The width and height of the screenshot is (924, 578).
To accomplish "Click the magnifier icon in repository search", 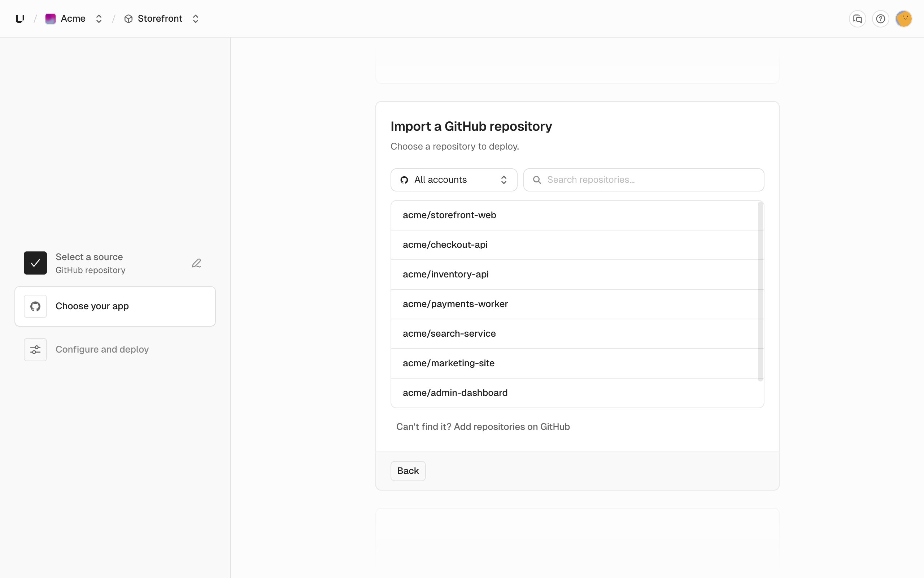I will (x=537, y=180).
